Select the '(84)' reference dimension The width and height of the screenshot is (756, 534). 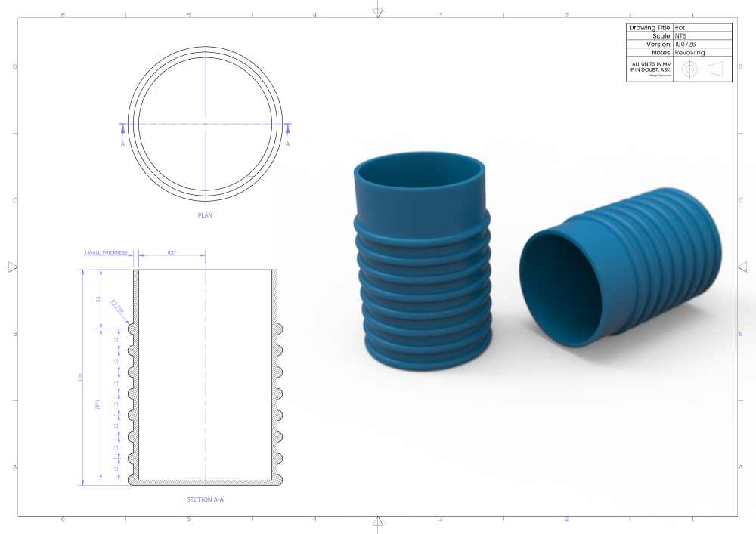98,404
